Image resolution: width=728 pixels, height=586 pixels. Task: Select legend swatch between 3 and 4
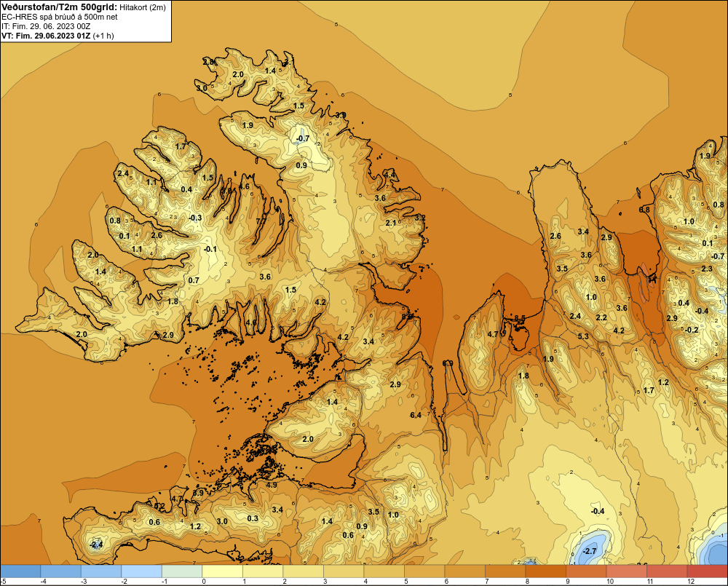tap(344, 571)
